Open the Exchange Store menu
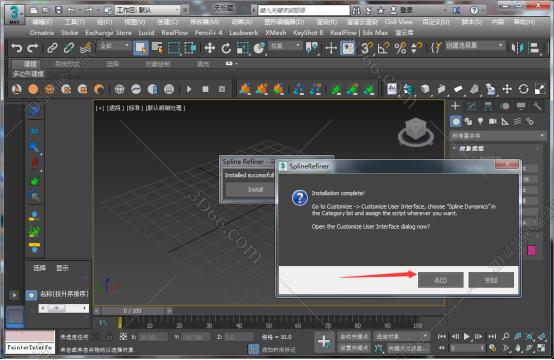This screenshot has height=360, width=554. (108, 33)
